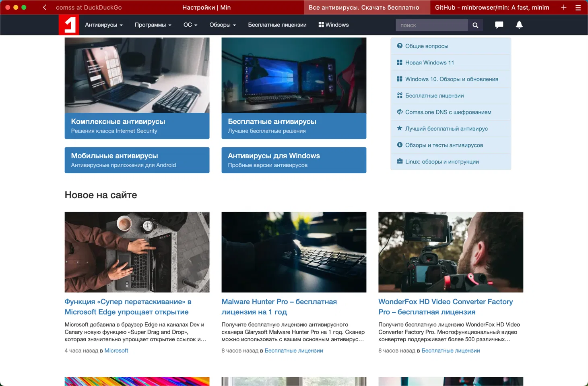Open Новая Windows 11 sidebar link
Screen dimensions: 588x386
point(429,62)
